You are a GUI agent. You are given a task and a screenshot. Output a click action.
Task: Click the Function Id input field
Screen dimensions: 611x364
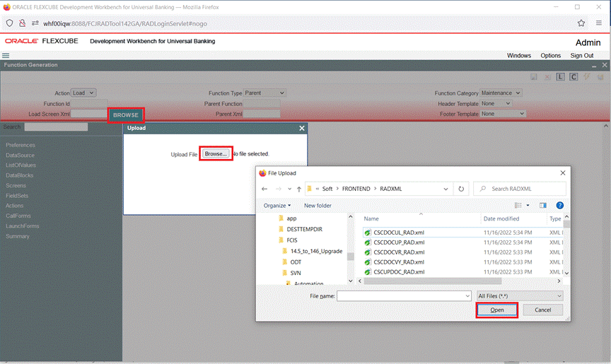[x=89, y=104]
